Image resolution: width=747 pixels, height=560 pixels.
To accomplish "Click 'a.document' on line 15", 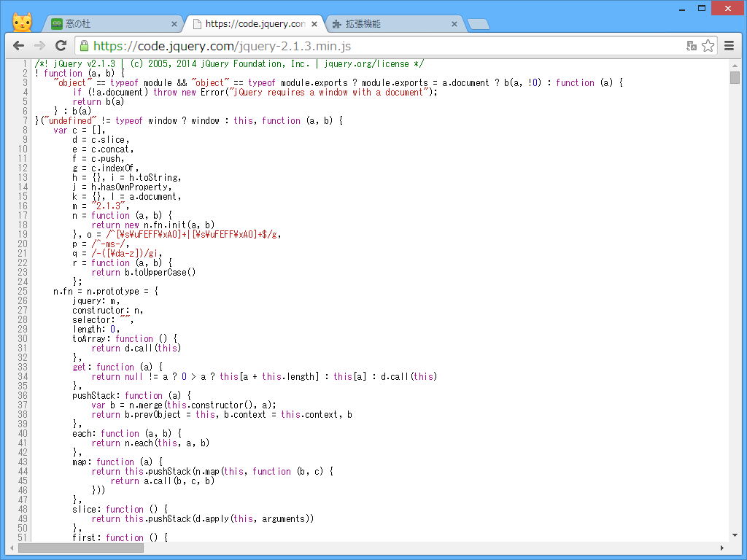I will click(152, 197).
